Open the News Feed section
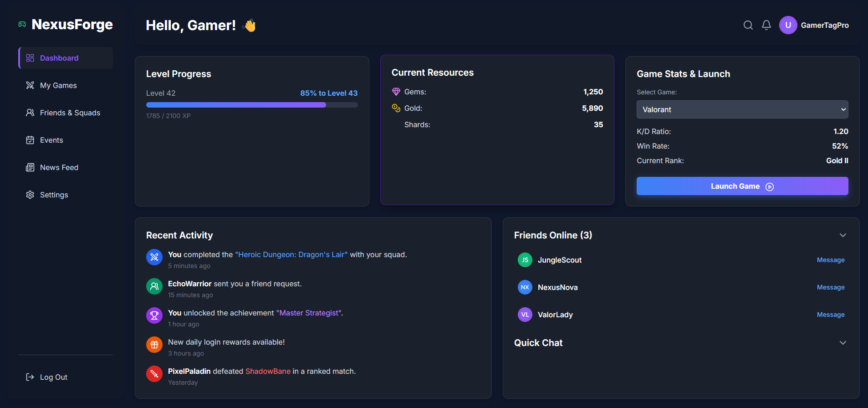868x408 pixels. click(x=66, y=167)
